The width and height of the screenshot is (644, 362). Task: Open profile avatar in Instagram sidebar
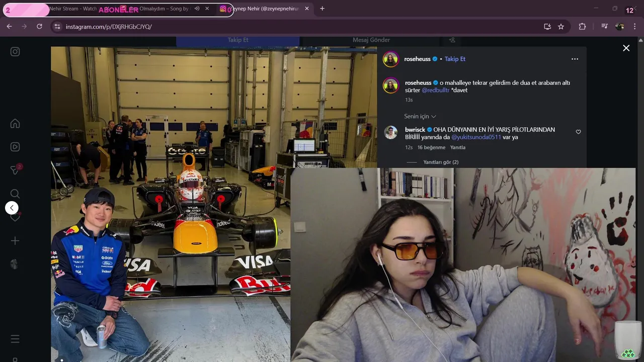click(15, 264)
